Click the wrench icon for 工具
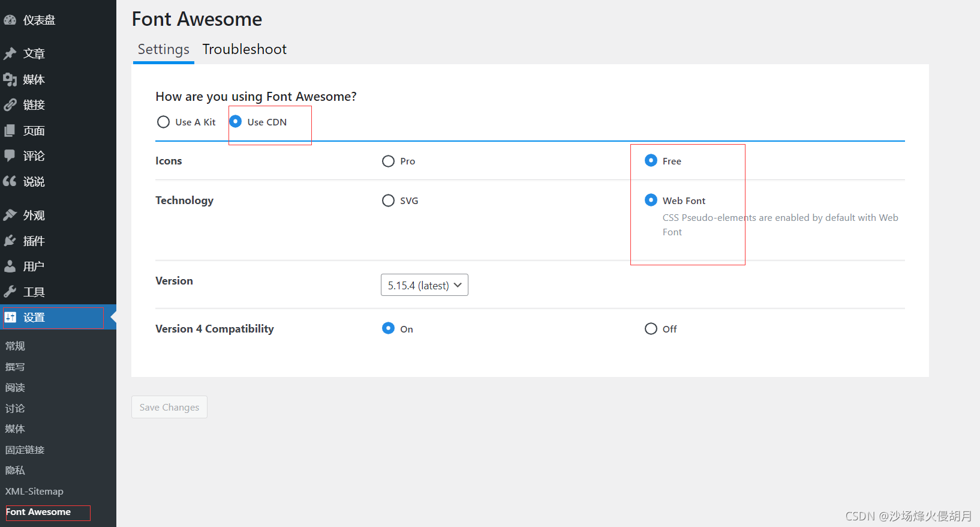 (10, 292)
